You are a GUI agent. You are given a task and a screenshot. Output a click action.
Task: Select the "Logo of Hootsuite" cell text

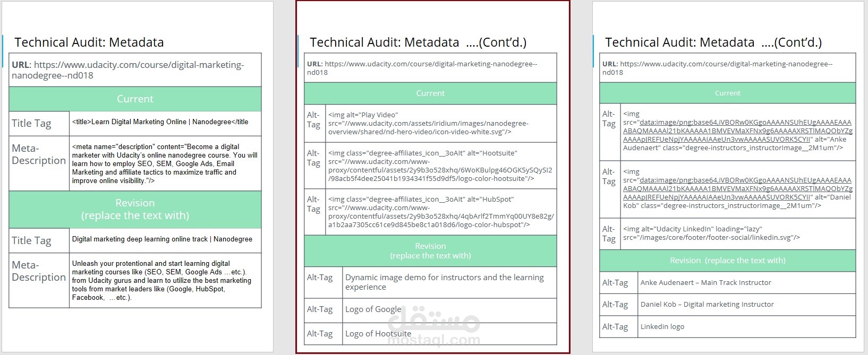click(x=378, y=334)
